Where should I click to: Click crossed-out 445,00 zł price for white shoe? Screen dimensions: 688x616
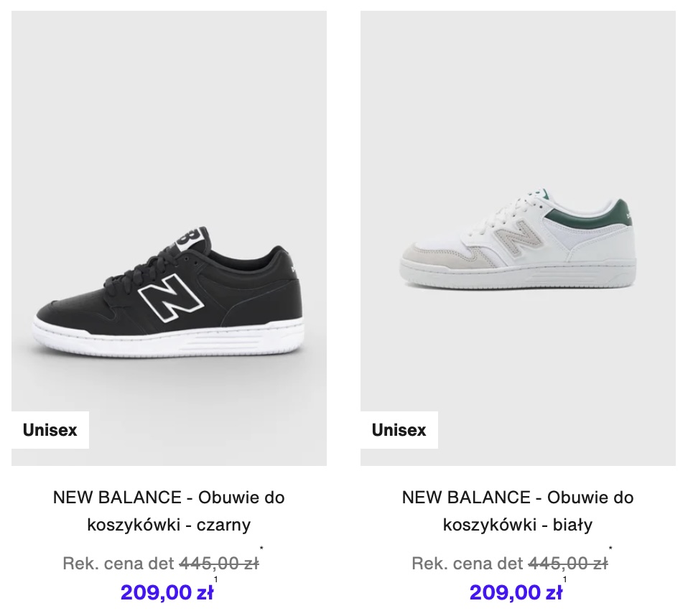pyautogui.click(x=568, y=563)
